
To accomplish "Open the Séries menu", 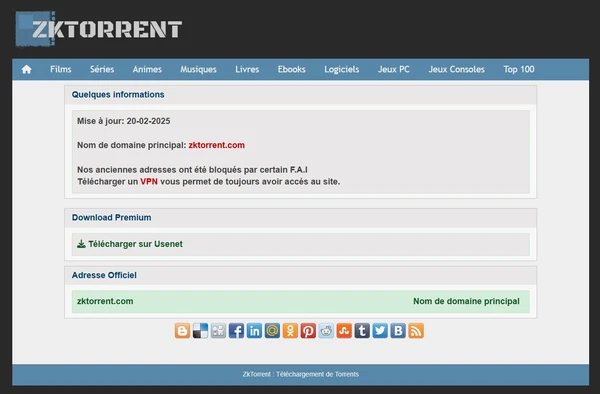I will point(102,69).
